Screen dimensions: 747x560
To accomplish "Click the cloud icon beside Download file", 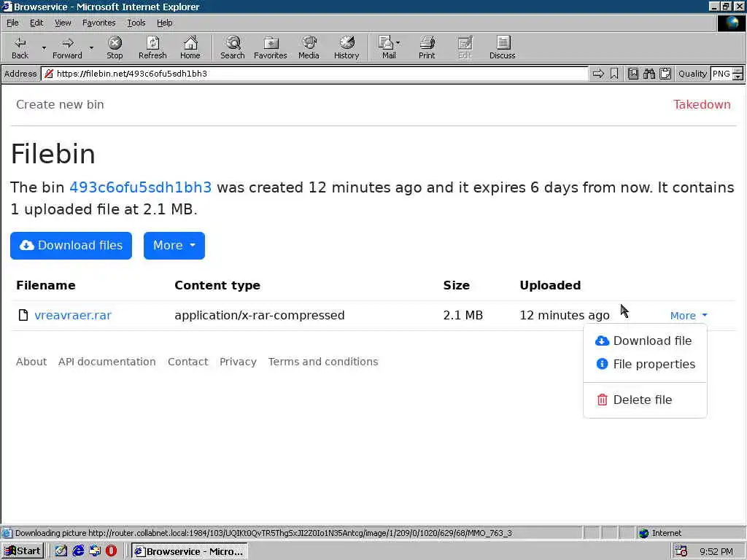I will pyautogui.click(x=602, y=341).
